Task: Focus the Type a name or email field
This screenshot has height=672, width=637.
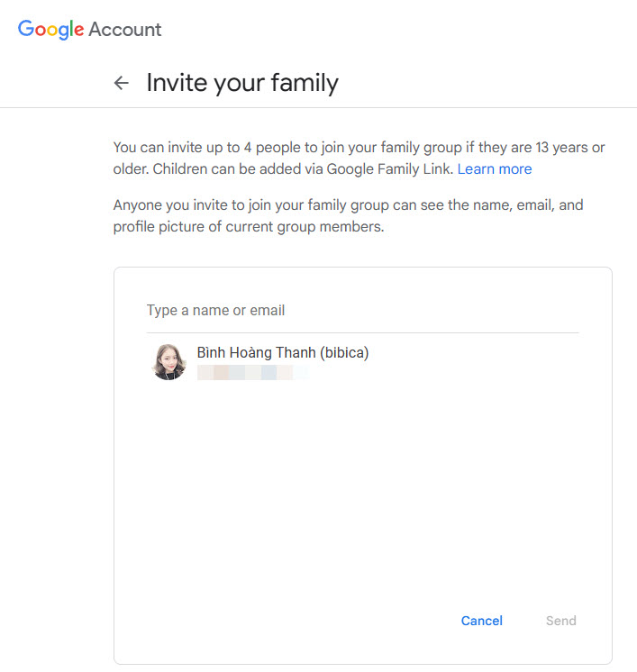Action: [x=360, y=311]
